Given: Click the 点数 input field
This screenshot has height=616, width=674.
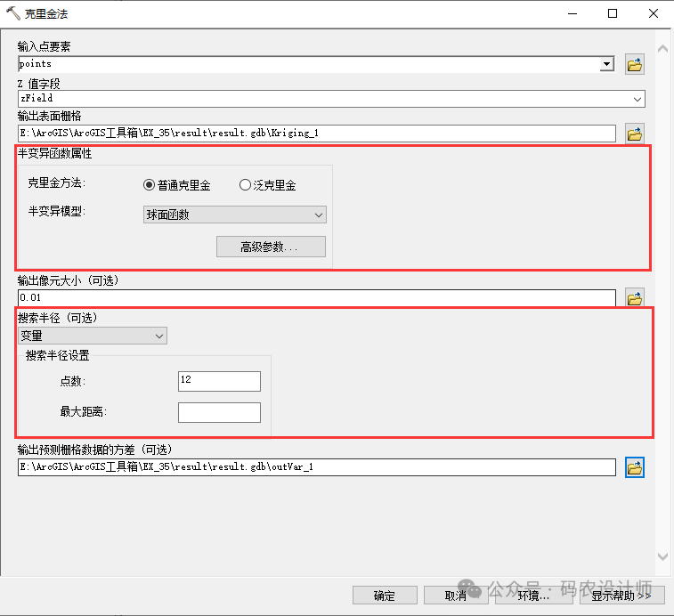Looking at the screenshot, I should (219, 381).
